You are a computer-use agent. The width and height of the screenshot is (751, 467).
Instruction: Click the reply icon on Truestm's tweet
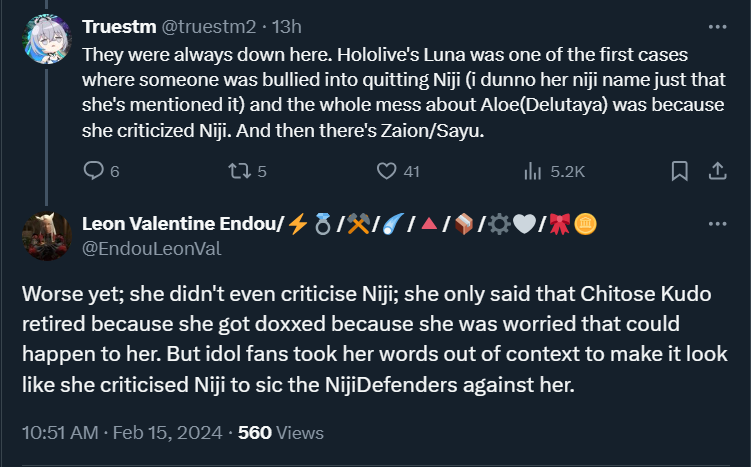coord(94,171)
